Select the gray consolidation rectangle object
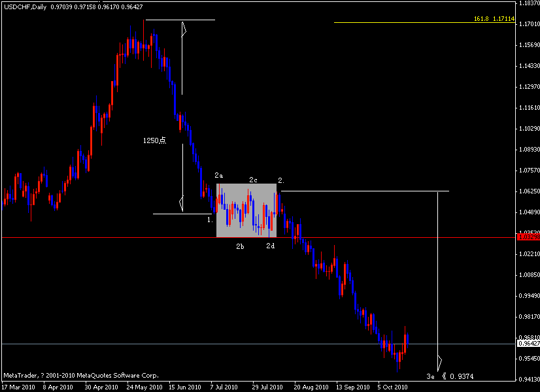This screenshot has width=540, height=392. pos(246,210)
